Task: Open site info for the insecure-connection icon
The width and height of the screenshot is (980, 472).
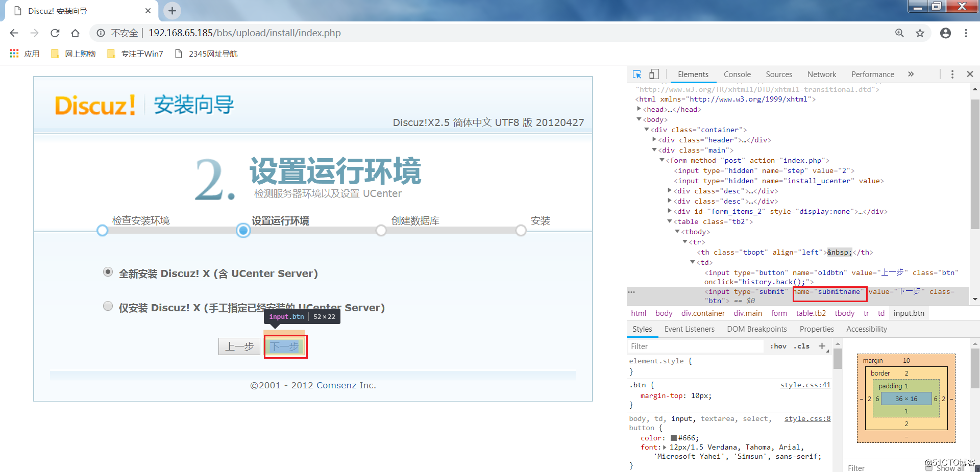Action: tap(101, 33)
